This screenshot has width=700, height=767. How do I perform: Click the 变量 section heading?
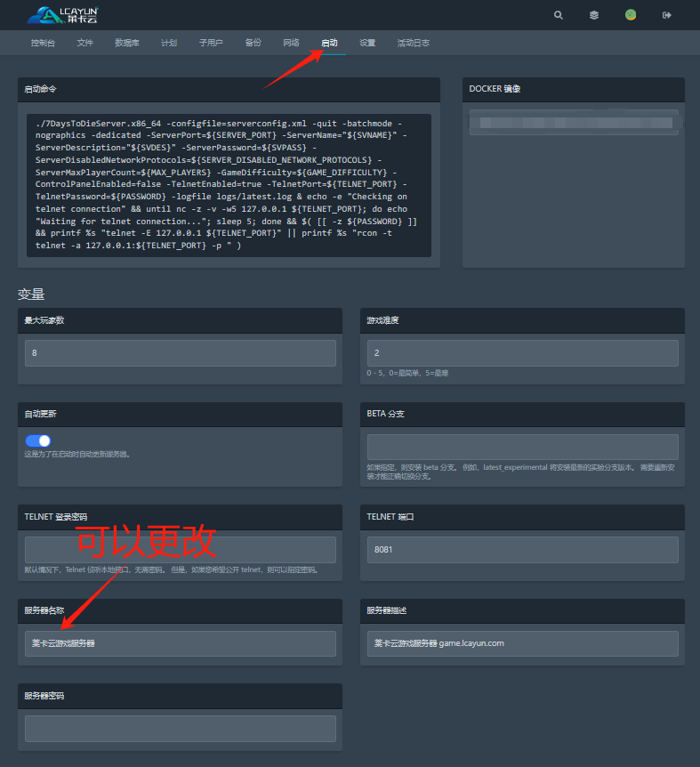(31, 294)
